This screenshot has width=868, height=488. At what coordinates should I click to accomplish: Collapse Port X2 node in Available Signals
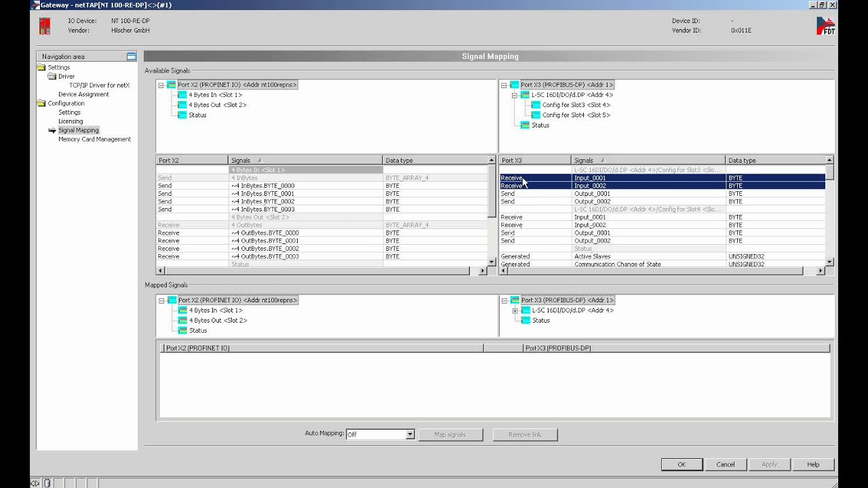[161, 85]
